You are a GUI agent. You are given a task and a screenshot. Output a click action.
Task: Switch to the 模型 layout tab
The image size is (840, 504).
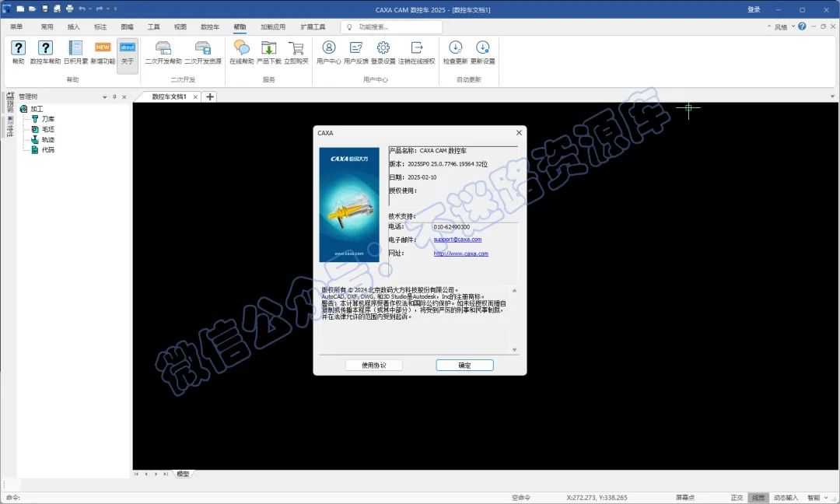click(183, 474)
